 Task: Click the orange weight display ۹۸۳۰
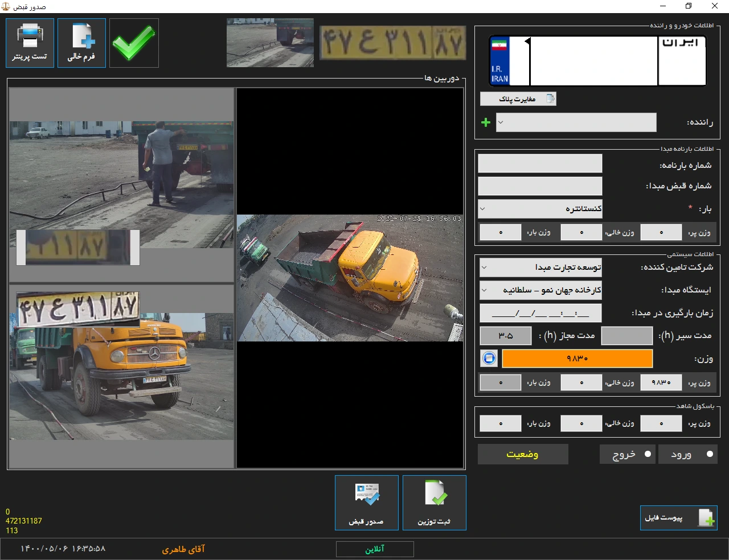click(x=578, y=359)
